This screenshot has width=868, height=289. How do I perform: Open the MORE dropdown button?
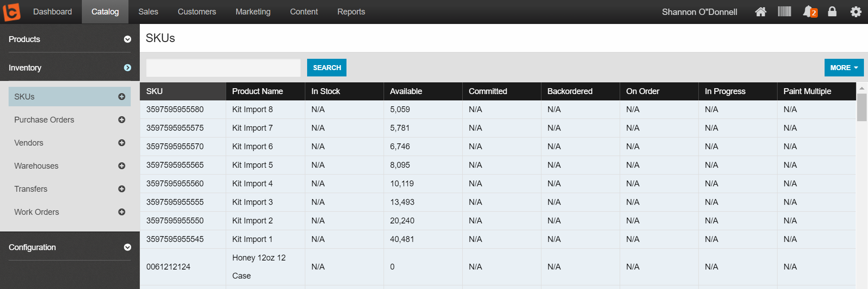[844, 68]
